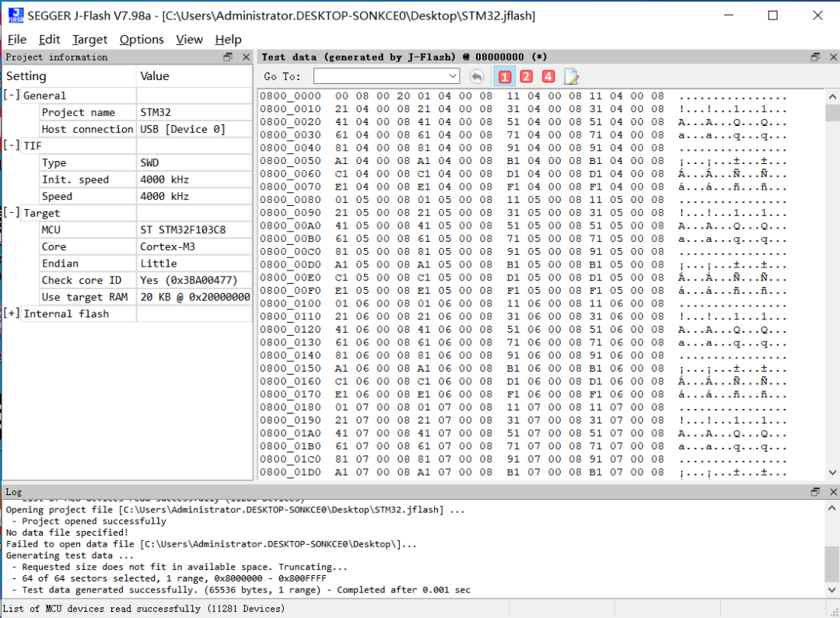Switch to 2-byte display mode
Image resolution: width=840 pixels, height=618 pixels.
(527, 77)
